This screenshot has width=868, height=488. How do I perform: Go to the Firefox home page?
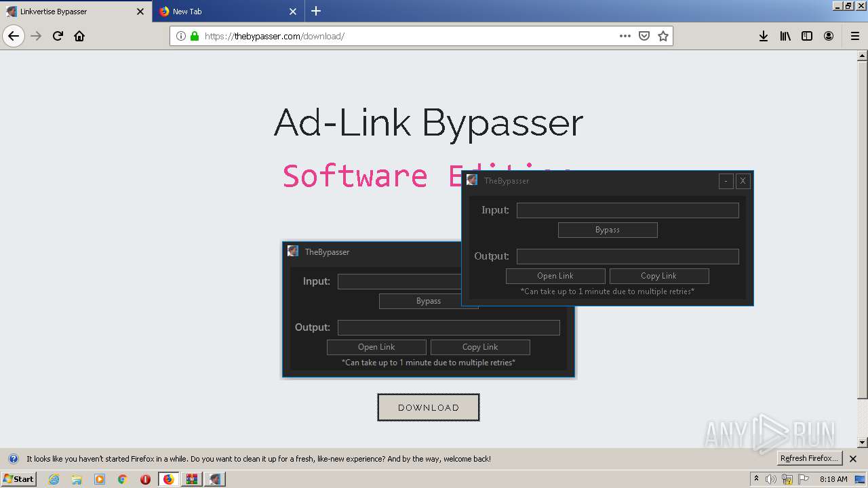coord(79,36)
